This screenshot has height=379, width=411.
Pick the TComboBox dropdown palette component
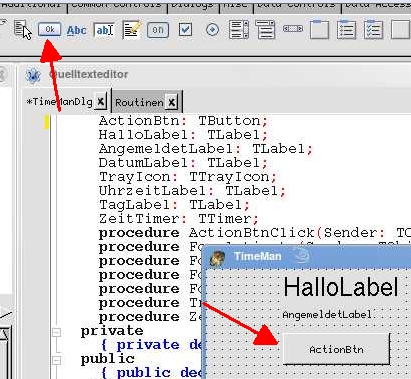265,30
